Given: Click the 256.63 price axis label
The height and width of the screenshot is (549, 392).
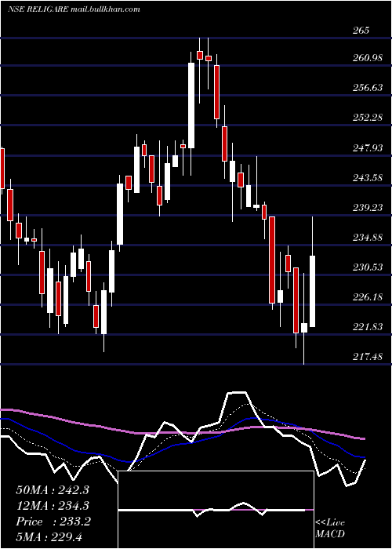Looking at the screenshot, I should 368,88.
